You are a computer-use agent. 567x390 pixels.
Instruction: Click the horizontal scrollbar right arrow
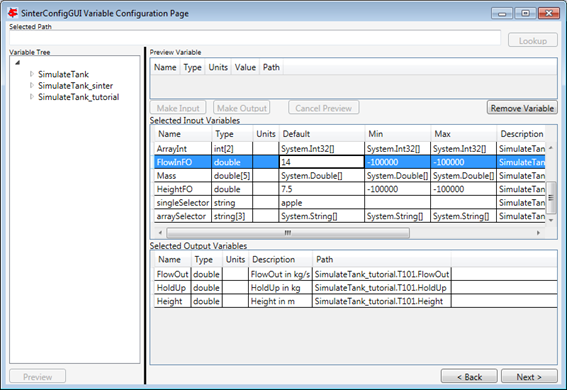point(538,233)
